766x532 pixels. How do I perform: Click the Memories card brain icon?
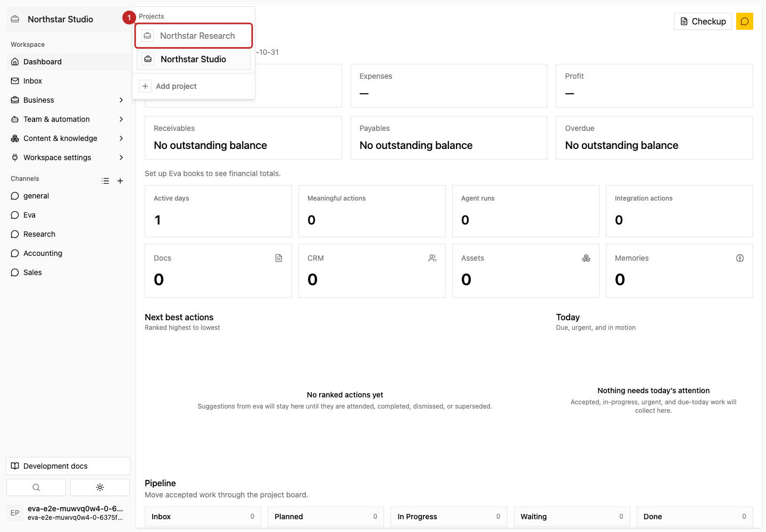point(740,258)
